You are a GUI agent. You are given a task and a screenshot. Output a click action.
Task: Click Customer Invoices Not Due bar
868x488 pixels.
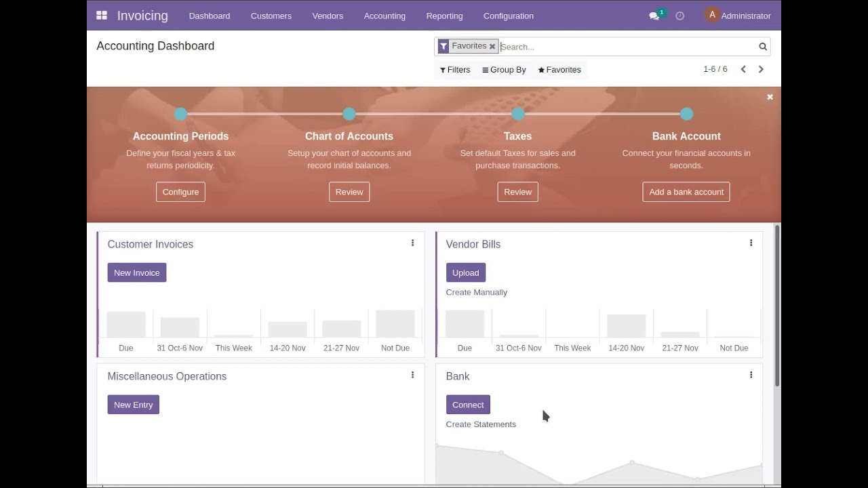coord(395,323)
